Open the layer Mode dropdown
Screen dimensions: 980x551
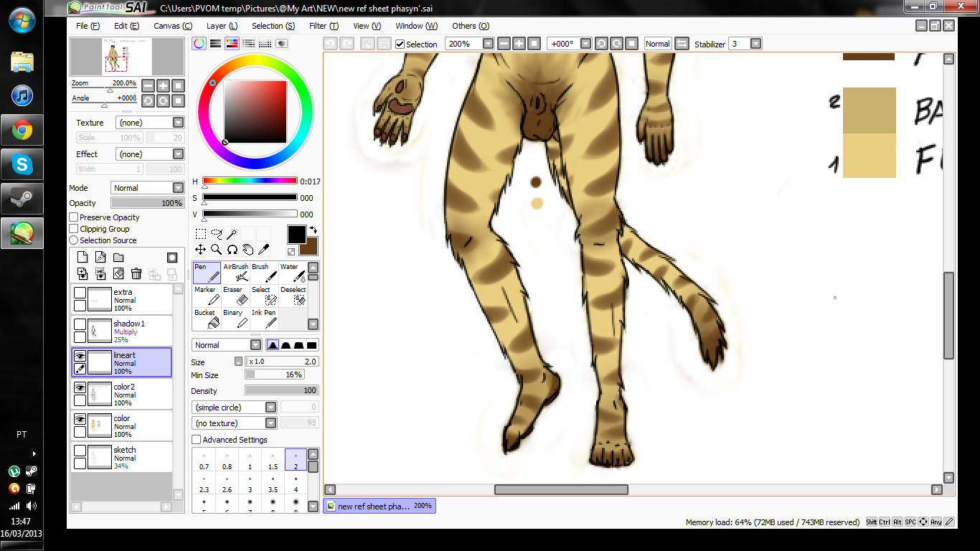pyautogui.click(x=148, y=188)
